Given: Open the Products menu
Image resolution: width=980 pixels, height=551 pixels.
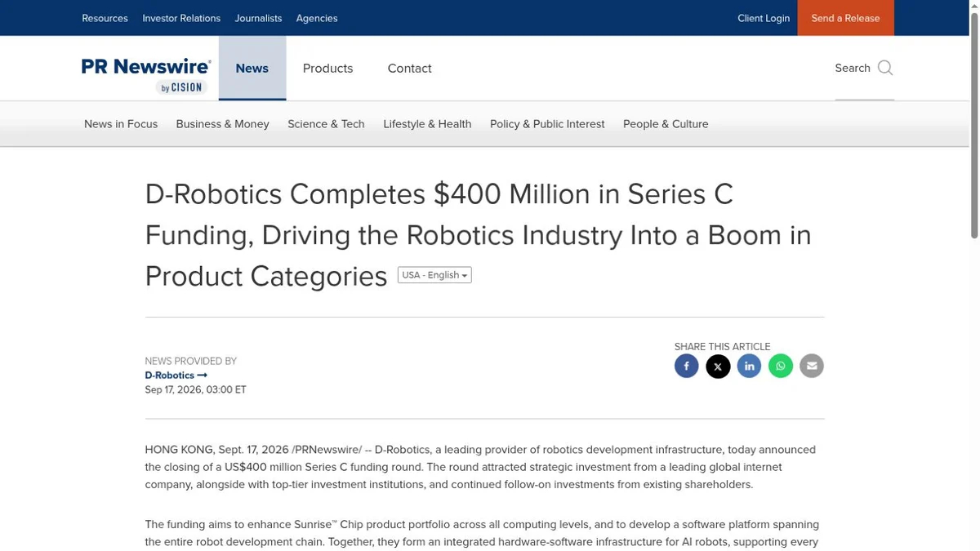Looking at the screenshot, I should coord(327,69).
